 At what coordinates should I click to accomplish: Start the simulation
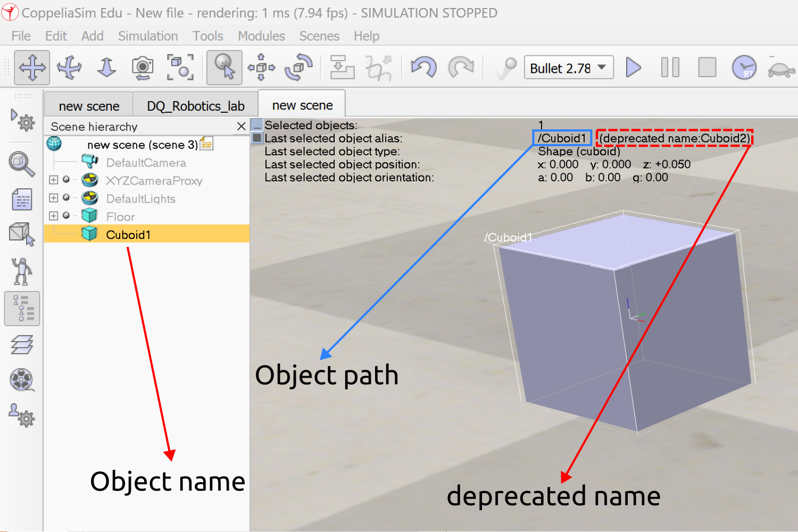point(633,68)
